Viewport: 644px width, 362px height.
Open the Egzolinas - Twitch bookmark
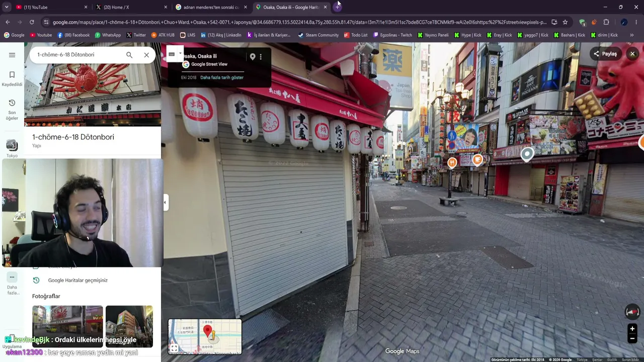coord(392,35)
